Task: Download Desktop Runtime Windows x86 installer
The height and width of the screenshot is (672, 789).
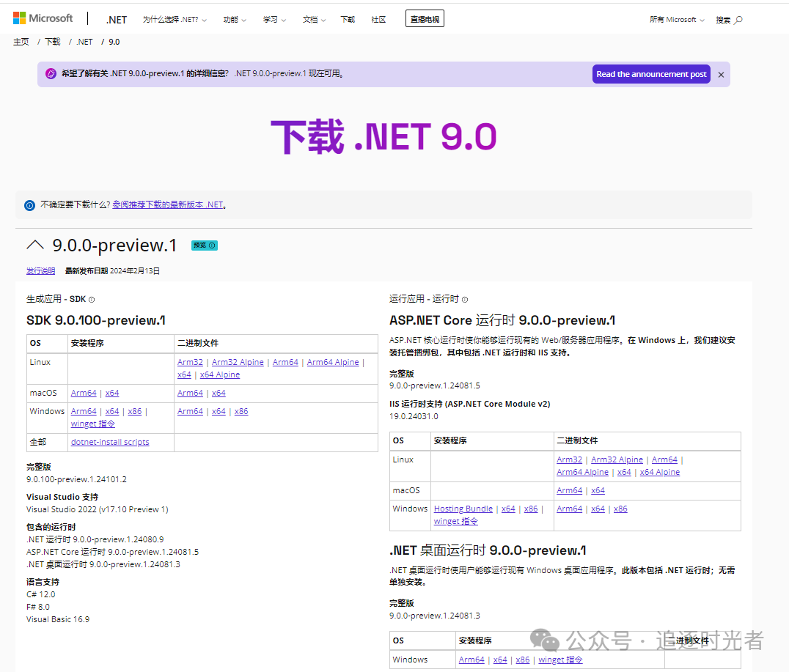Action: click(x=523, y=660)
